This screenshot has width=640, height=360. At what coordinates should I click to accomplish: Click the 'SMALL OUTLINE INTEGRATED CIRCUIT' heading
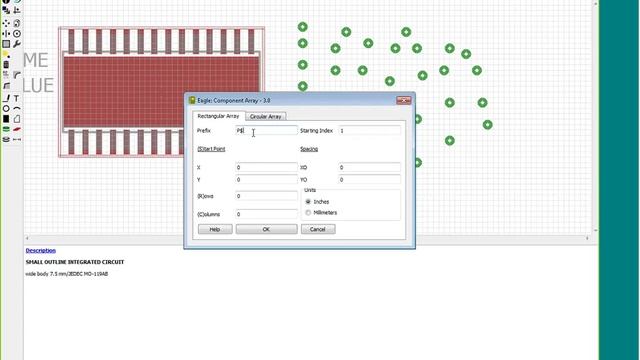75,262
